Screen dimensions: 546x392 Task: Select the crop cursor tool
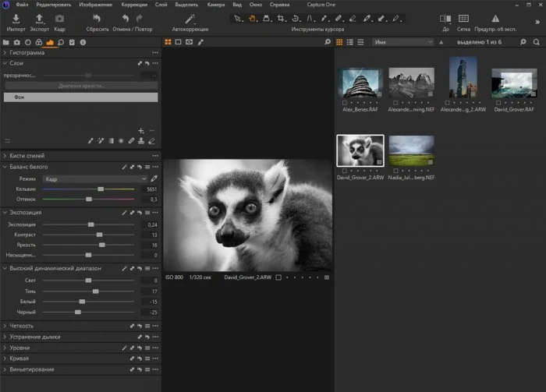click(280, 19)
